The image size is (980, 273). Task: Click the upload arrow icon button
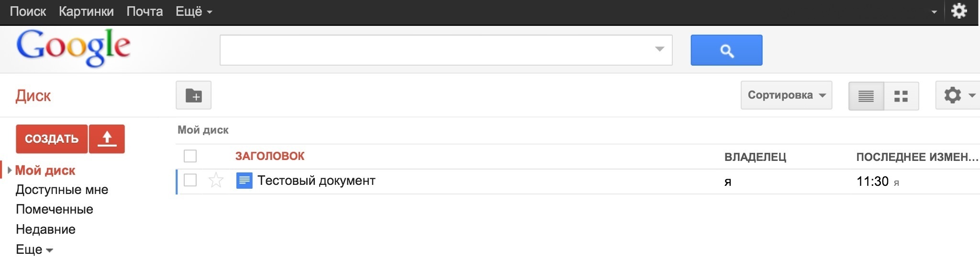[x=107, y=139]
